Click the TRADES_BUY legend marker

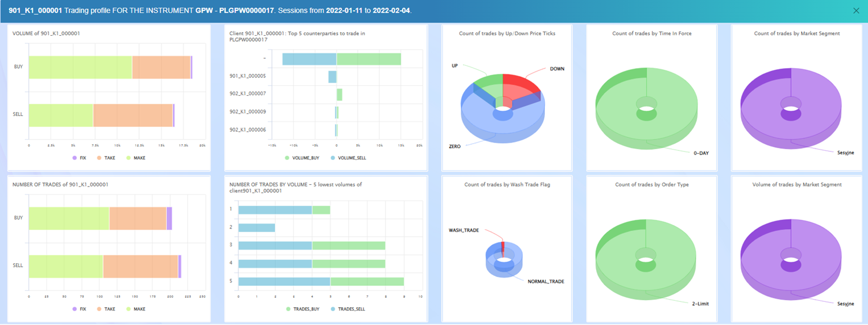(x=287, y=309)
